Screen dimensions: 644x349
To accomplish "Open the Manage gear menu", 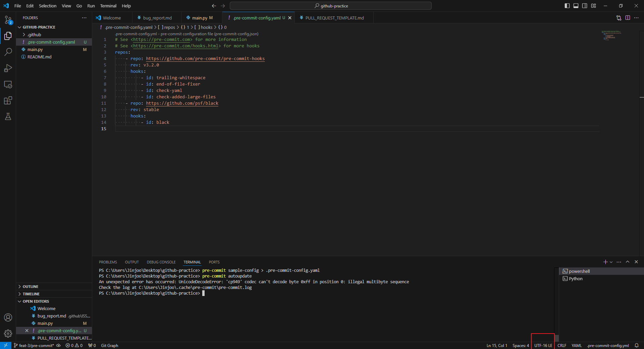I will coord(8,334).
